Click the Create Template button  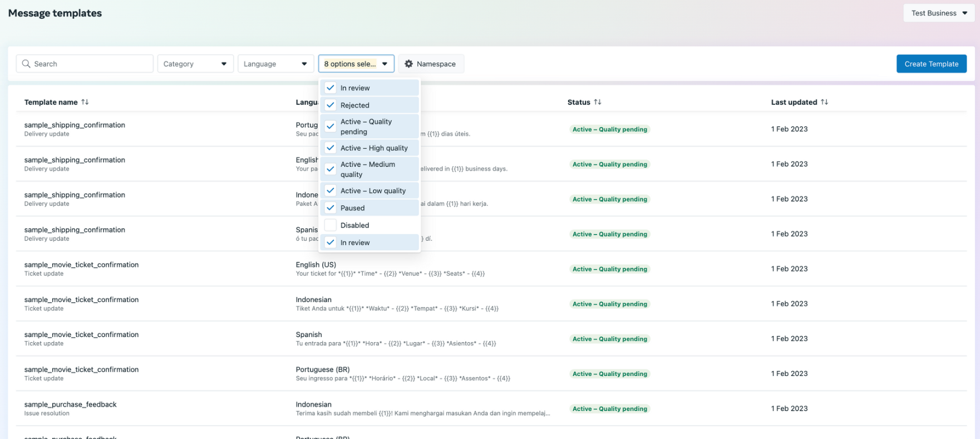(931, 64)
